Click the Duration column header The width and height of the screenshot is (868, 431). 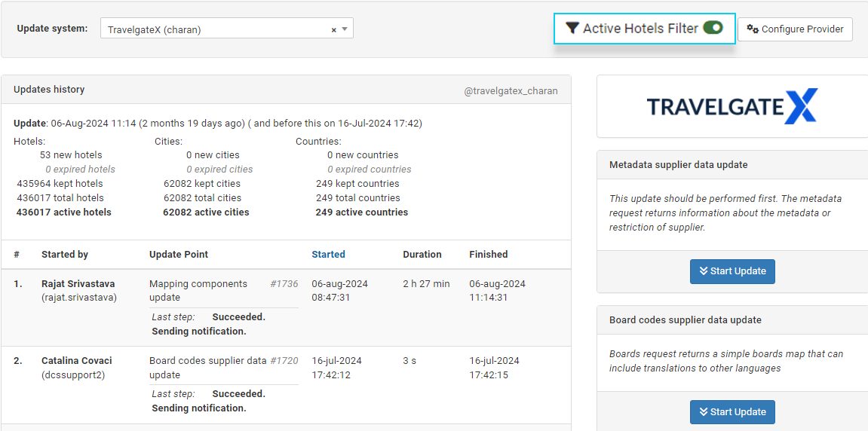pos(422,255)
